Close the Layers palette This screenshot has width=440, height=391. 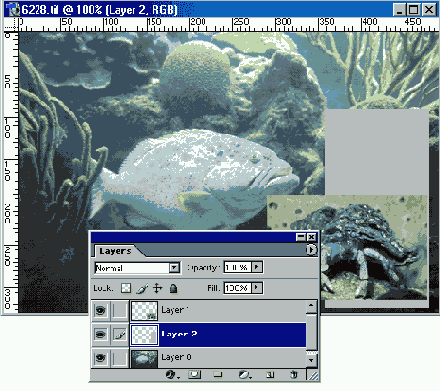[x=311, y=237]
